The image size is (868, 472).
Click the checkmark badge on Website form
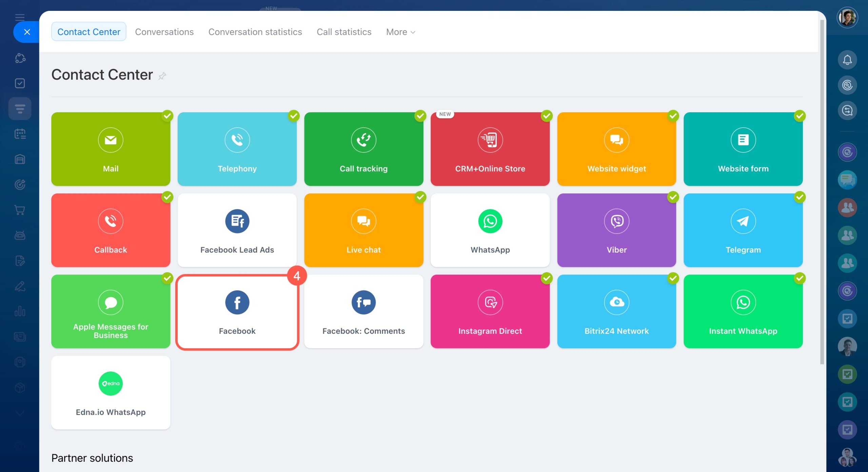click(x=800, y=116)
